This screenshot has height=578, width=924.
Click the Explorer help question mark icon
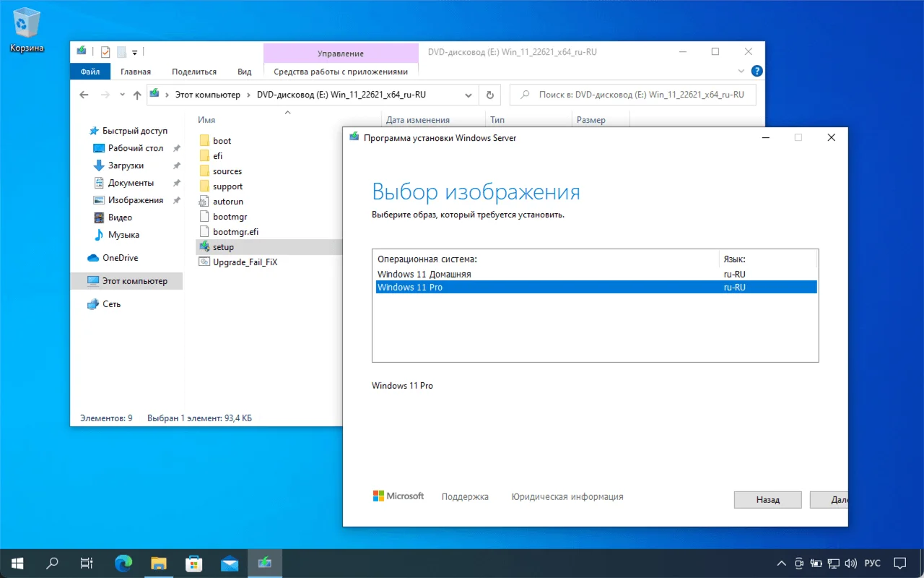coord(757,72)
